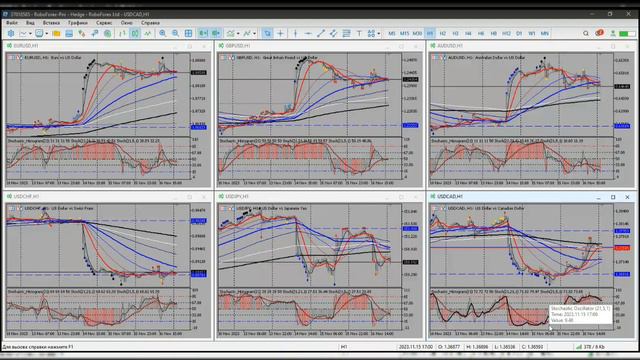Switch chart to bar chart display

coord(122,33)
